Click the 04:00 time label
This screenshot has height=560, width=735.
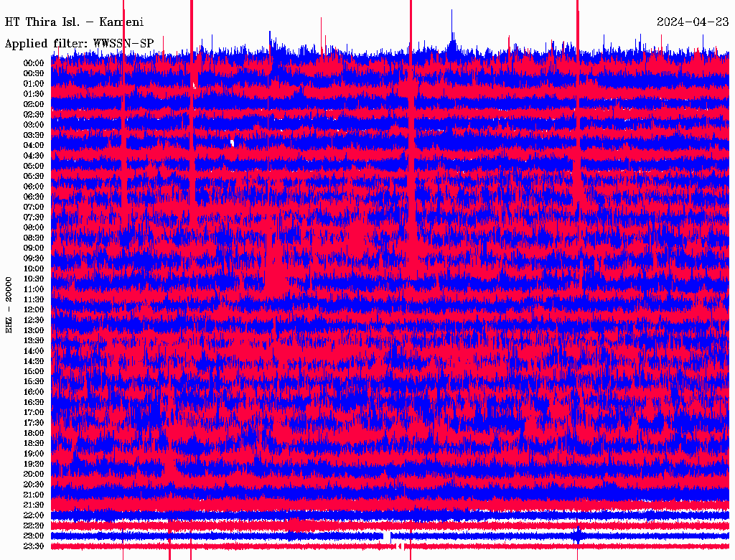click(x=34, y=146)
